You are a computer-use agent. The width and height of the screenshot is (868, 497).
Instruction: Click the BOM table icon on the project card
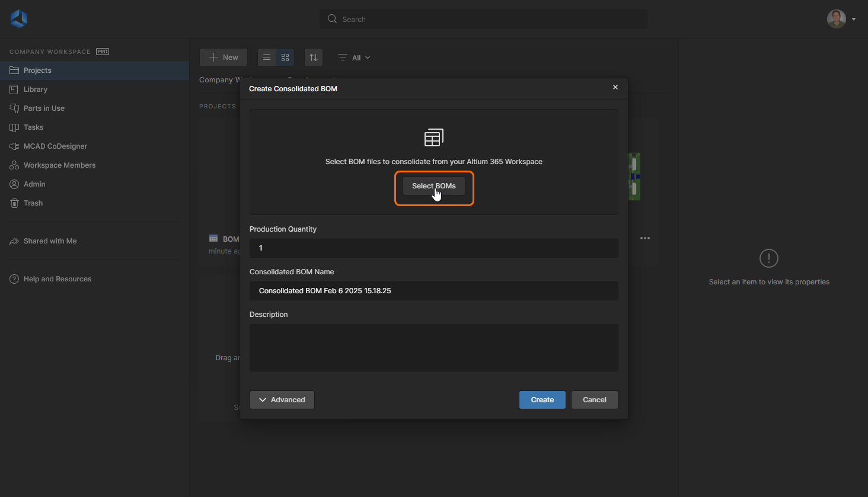coord(213,239)
